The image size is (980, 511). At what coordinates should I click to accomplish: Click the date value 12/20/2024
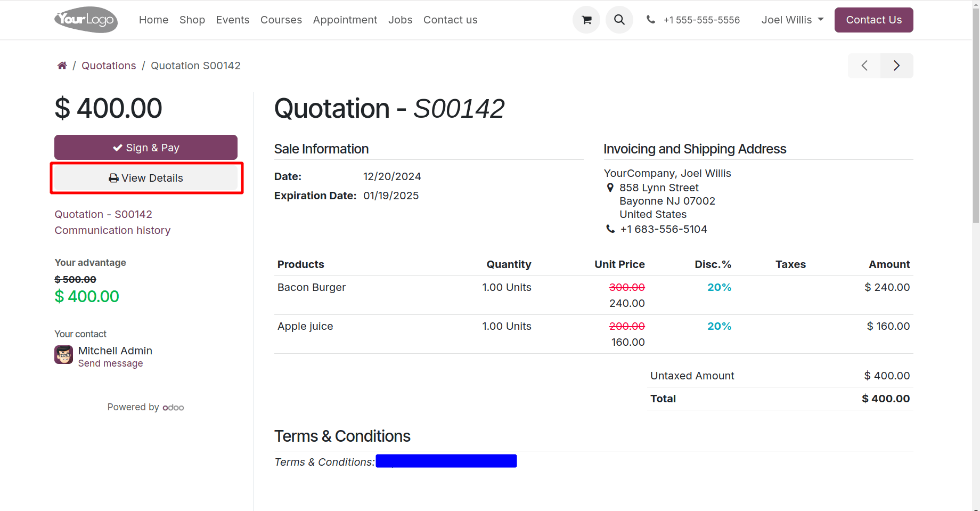pyautogui.click(x=392, y=176)
